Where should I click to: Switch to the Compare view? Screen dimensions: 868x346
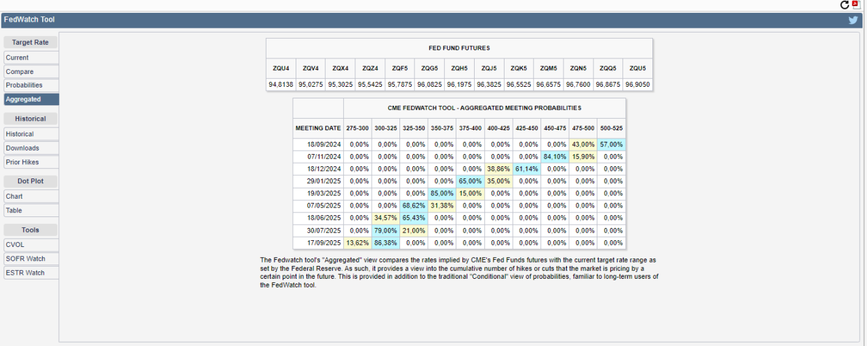click(x=31, y=72)
